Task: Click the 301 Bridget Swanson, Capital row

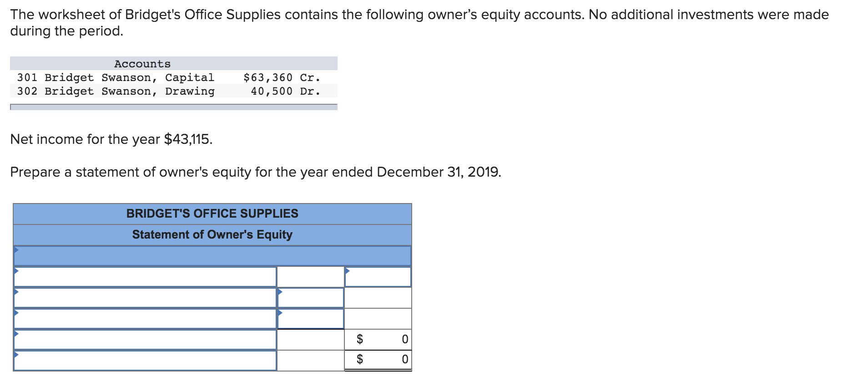Action: coord(168,77)
